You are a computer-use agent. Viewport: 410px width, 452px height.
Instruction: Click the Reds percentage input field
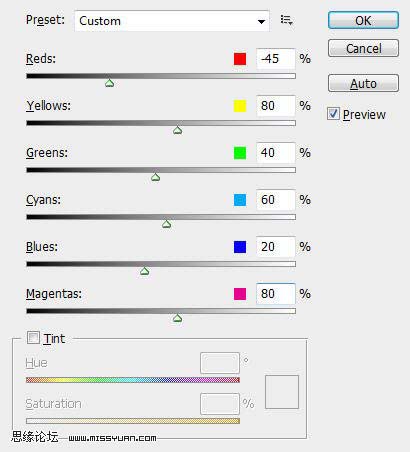[x=276, y=59]
